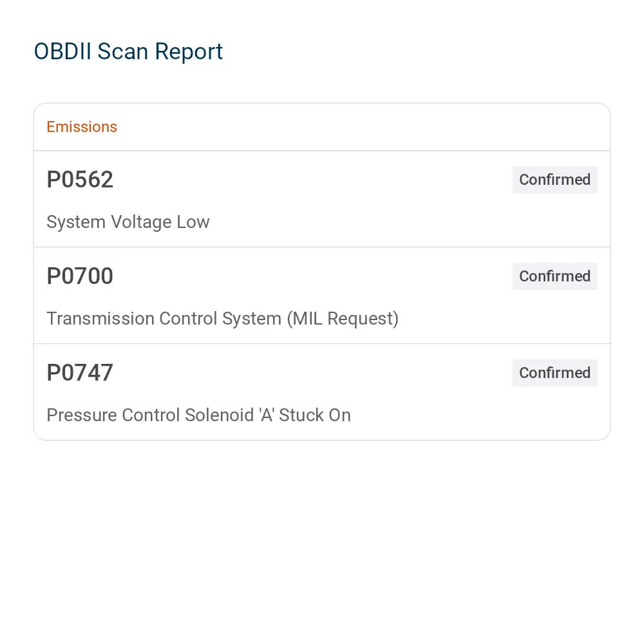Click the word Report in the title

click(189, 53)
